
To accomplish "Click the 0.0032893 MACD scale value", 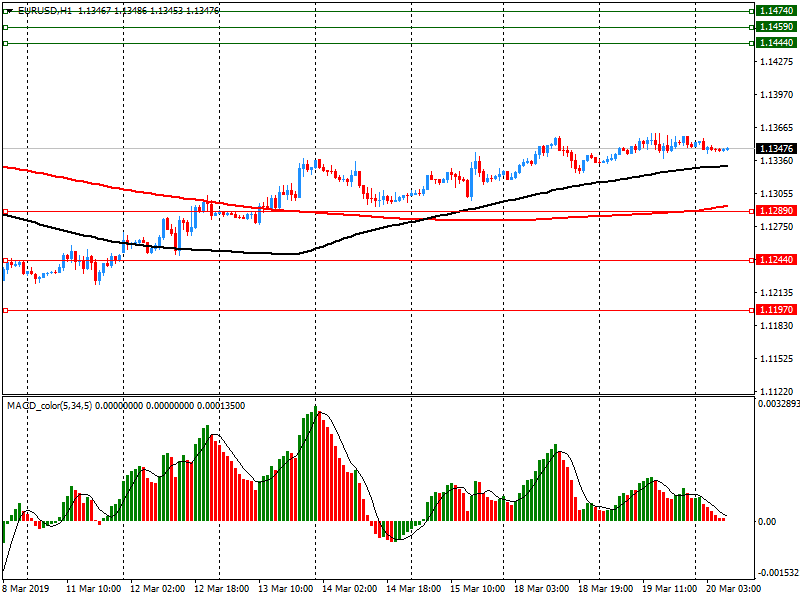I will tap(777, 405).
